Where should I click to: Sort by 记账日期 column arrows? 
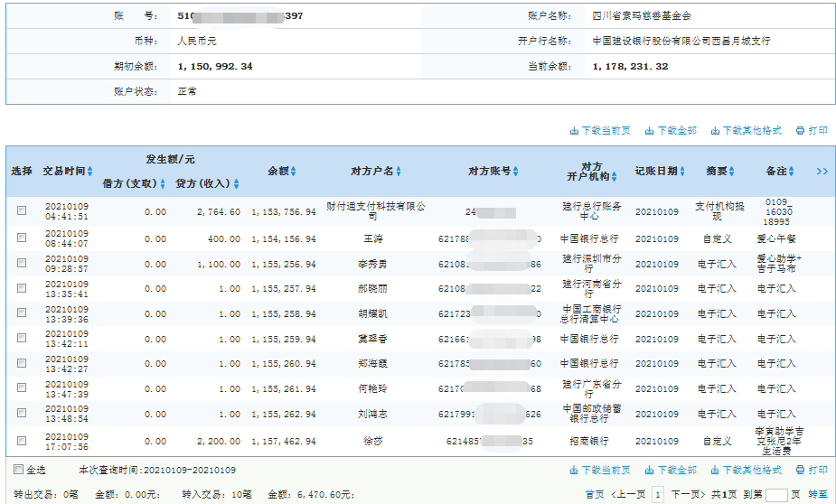pos(682,171)
